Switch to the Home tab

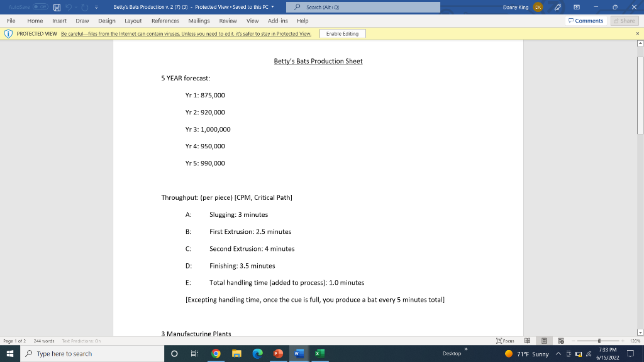click(x=35, y=21)
